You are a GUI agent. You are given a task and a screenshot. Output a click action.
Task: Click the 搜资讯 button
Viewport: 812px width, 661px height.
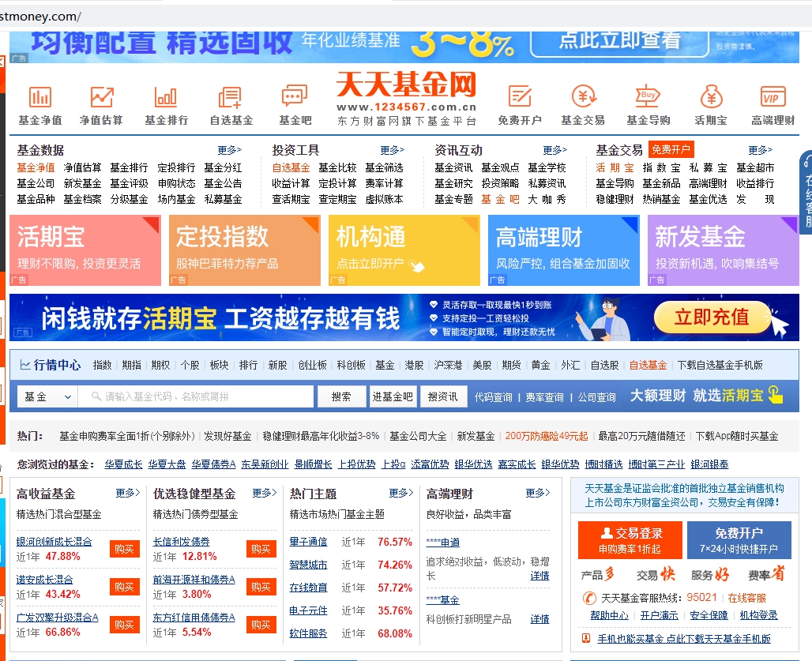443,396
